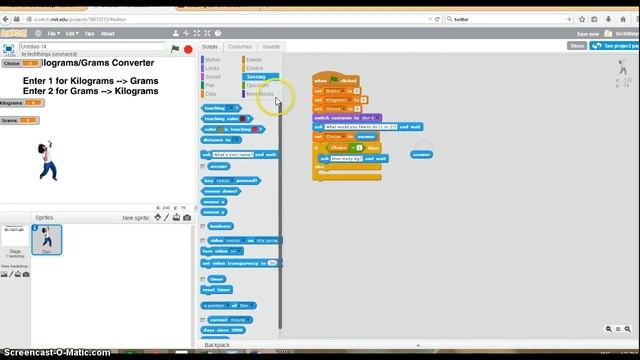Select the Looks block category
Screen dimensions: 640x360
pos(212,68)
